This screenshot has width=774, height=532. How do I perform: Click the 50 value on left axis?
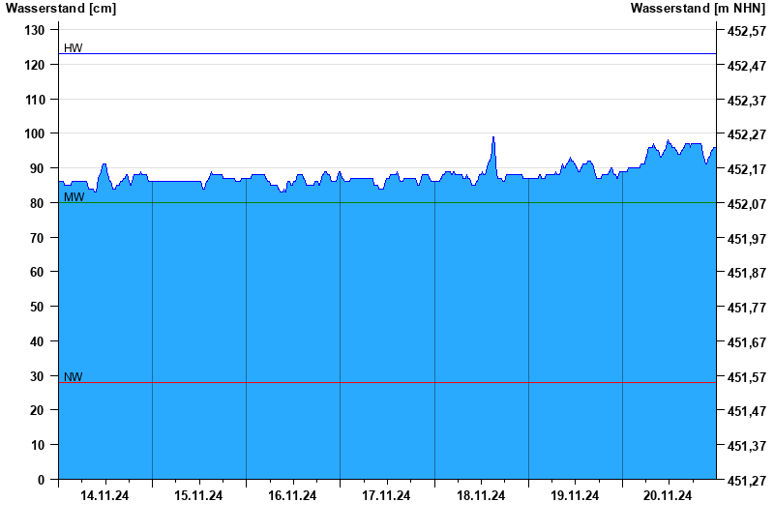click(x=37, y=307)
